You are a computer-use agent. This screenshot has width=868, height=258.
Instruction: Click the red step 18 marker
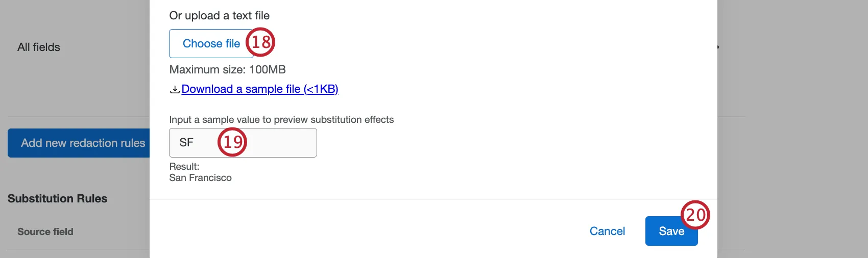(260, 42)
